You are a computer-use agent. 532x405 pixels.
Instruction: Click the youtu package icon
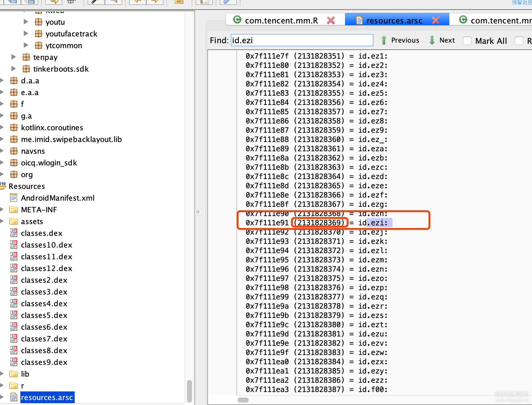38,22
